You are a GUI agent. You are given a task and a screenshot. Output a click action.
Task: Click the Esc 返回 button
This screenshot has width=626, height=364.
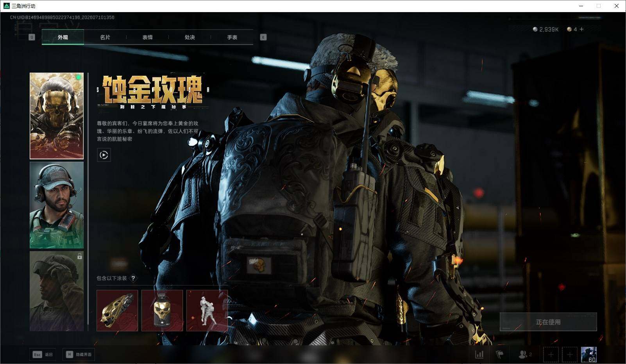pos(43,355)
